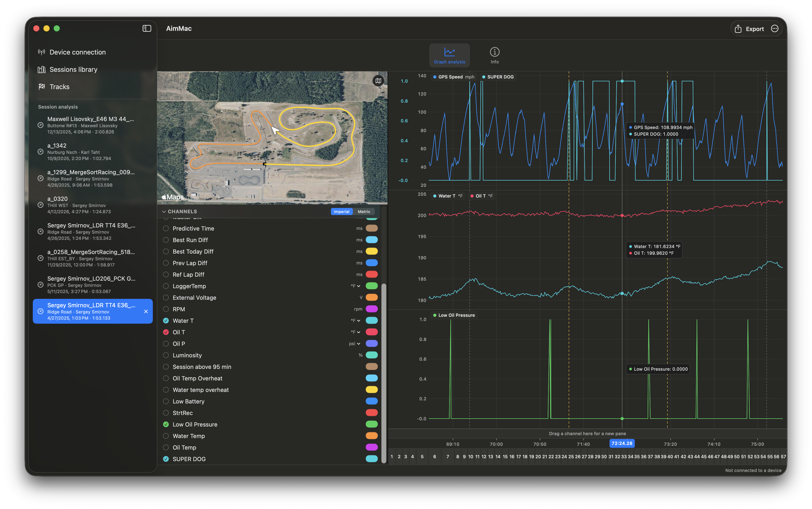Open Water T unit dropdown
This screenshot has width=812, height=509.
click(355, 321)
